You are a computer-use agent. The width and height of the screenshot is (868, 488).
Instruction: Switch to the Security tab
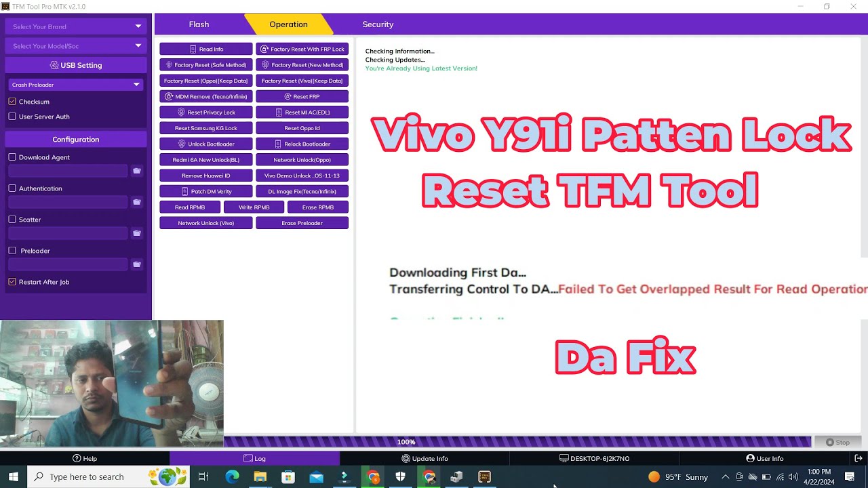[x=378, y=24]
